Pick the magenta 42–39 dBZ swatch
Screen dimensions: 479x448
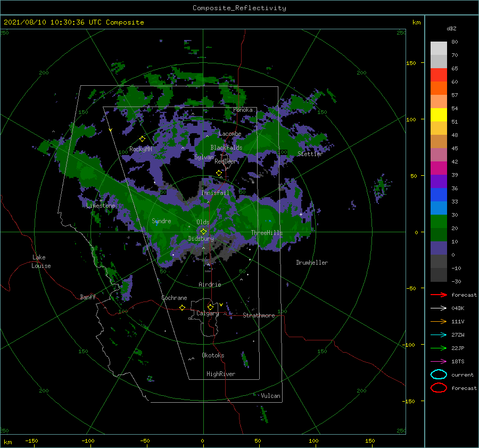click(x=439, y=168)
